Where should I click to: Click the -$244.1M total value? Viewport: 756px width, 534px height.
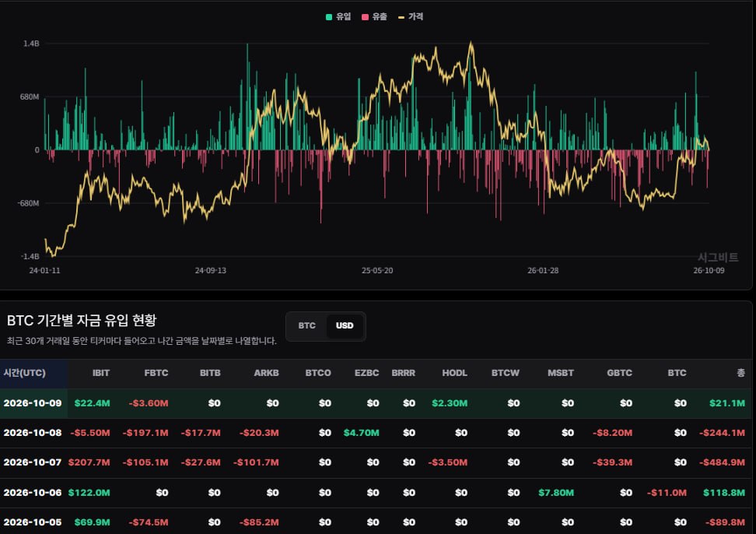click(x=723, y=433)
